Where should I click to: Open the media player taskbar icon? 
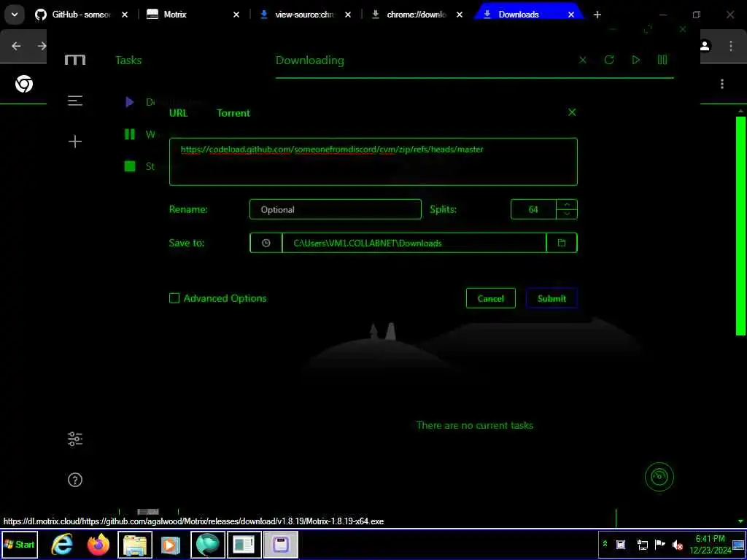[x=171, y=544]
